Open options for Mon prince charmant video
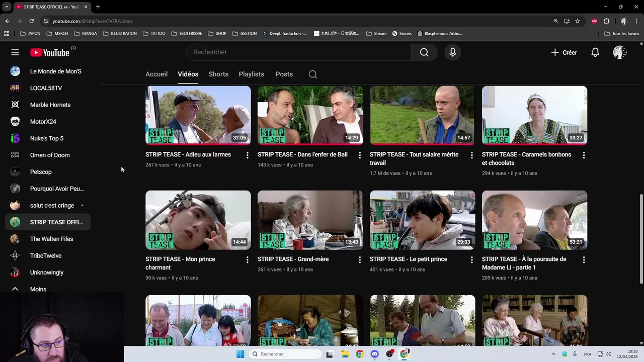This screenshot has height=362, width=644. coord(247,260)
